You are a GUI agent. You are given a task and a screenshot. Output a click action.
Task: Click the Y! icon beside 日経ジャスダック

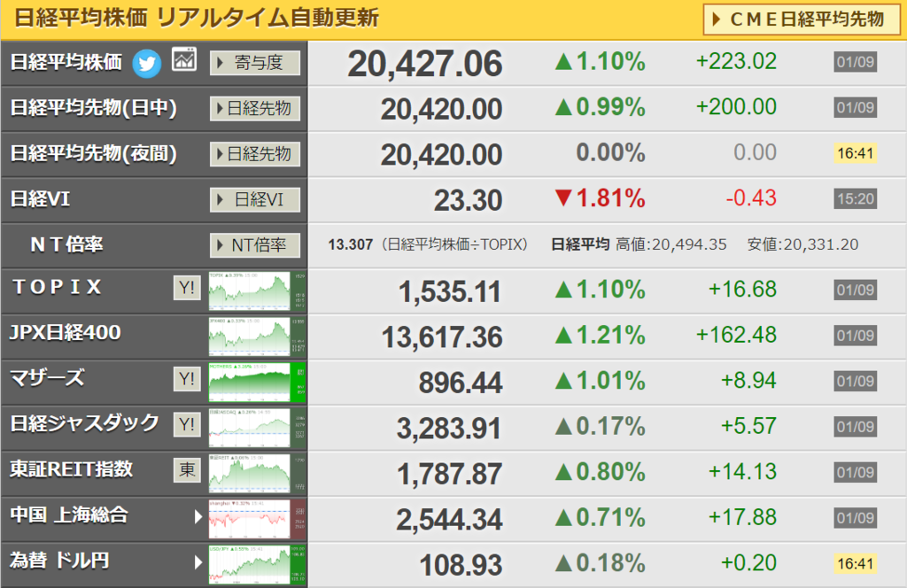pos(187,424)
